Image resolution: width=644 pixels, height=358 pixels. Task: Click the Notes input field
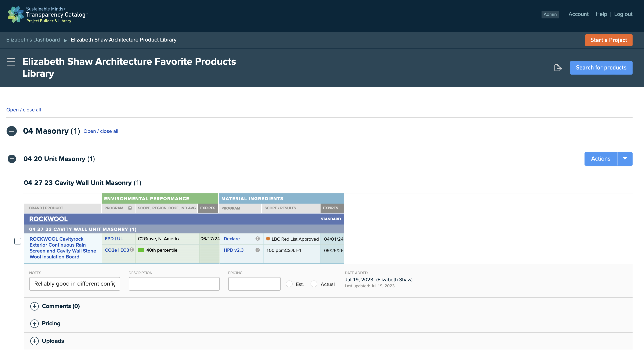(75, 284)
